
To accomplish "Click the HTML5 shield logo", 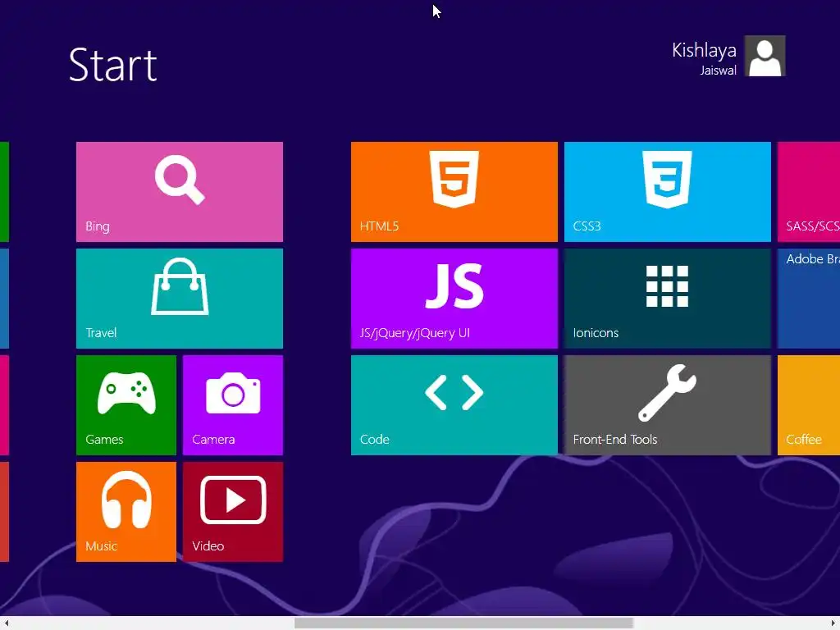I will (454, 179).
